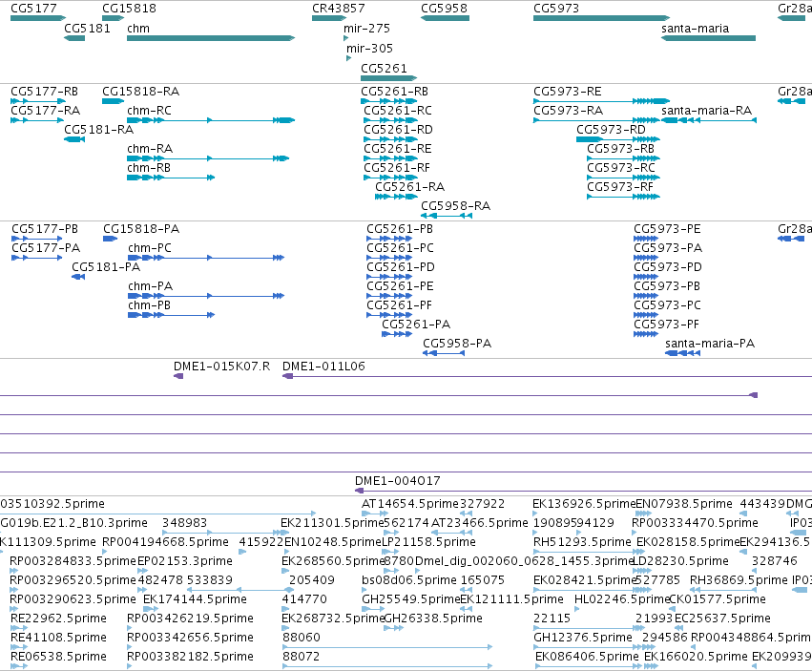This screenshot has height=671, width=812.
Task: Select transcript CG5973-RD
Action: (x=611, y=130)
